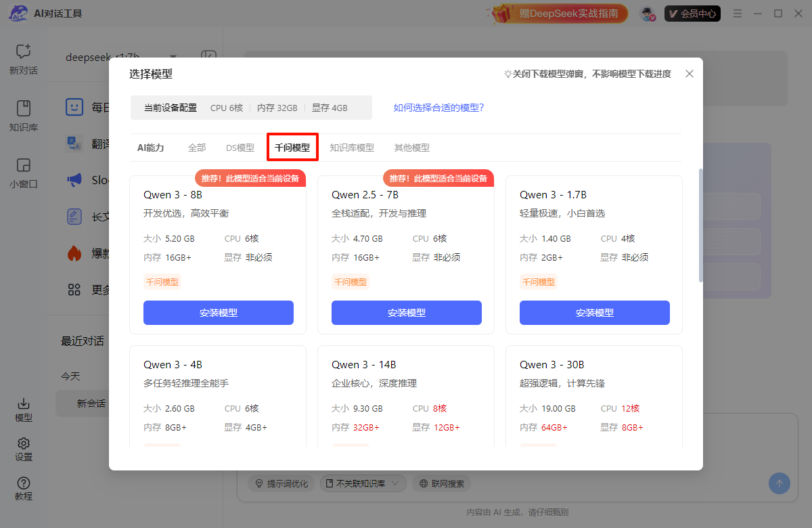This screenshot has width=812, height=528.
Task: Install the Qwen 2.5 - 7B model
Action: point(407,313)
